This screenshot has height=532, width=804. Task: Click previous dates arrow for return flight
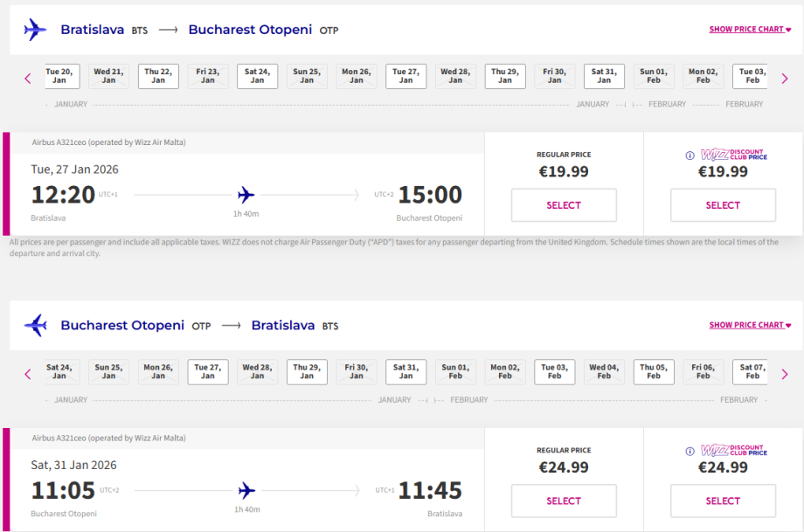[x=28, y=374]
